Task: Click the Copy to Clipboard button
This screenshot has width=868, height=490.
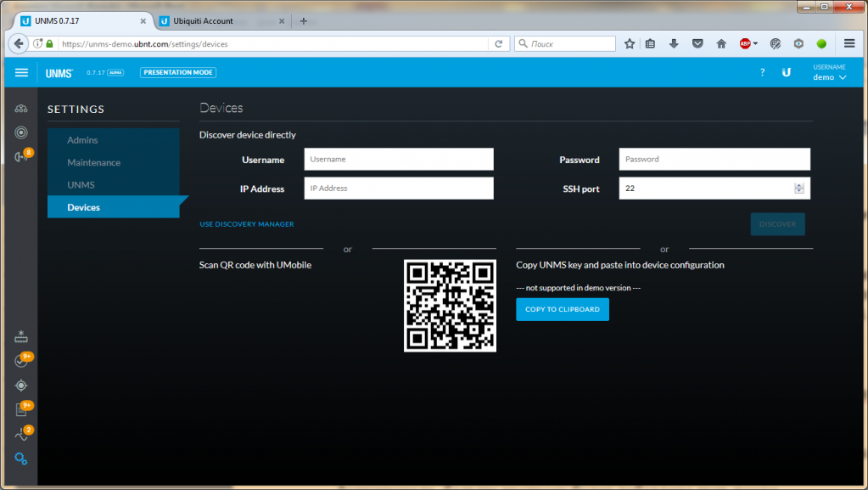Action: (562, 309)
